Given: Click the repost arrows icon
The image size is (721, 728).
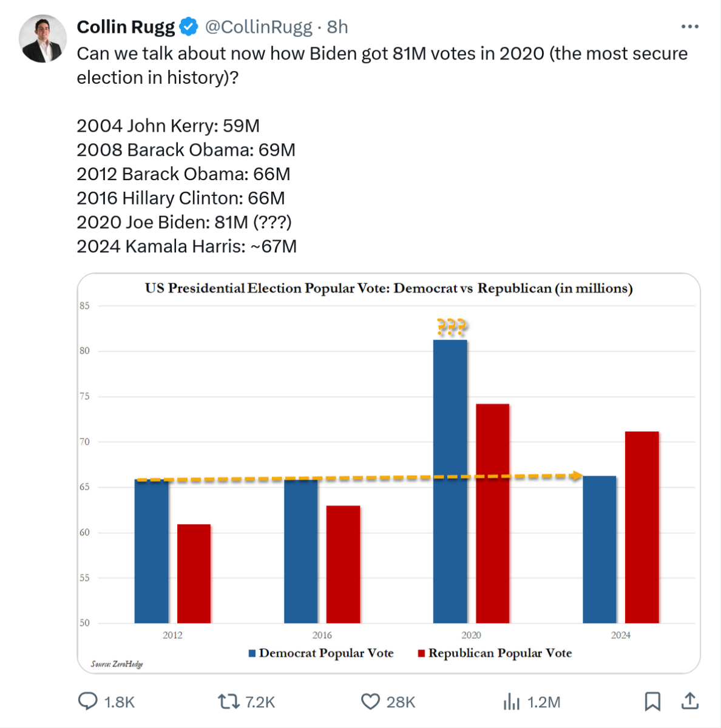Looking at the screenshot, I should (228, 702).
